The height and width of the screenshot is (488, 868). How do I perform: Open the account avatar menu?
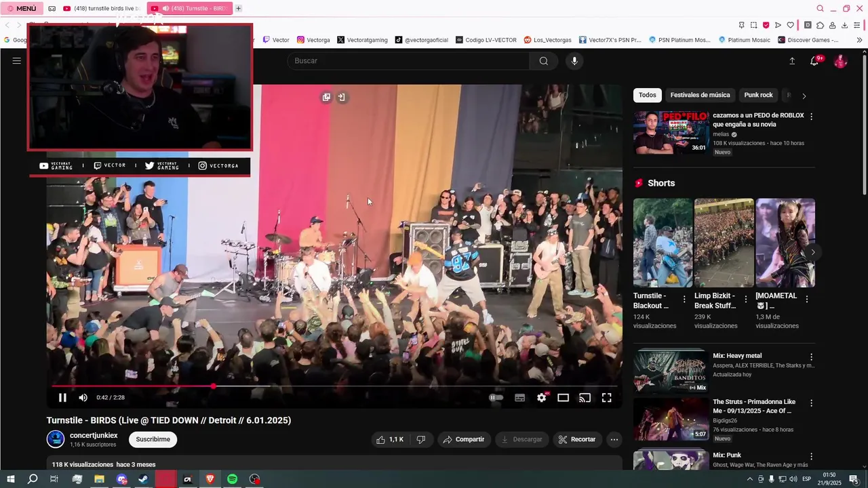[841, 61]
